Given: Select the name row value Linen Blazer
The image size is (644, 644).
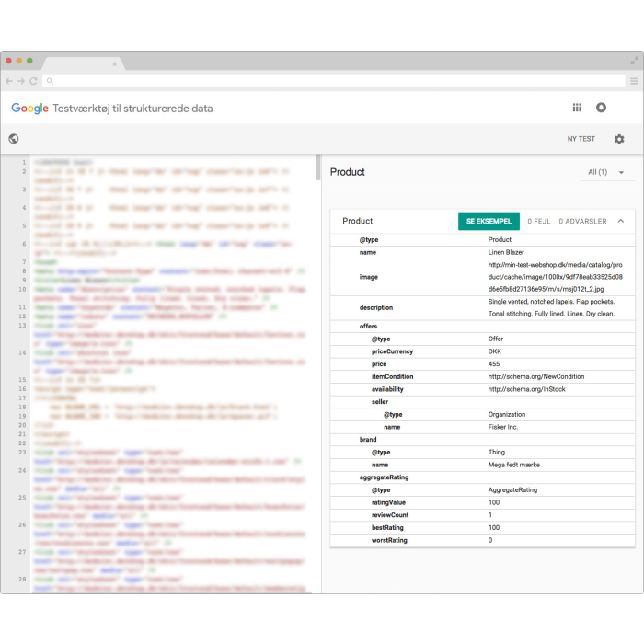Looking at the screenshot, I should pyautogui.click(x=506, y=252).
